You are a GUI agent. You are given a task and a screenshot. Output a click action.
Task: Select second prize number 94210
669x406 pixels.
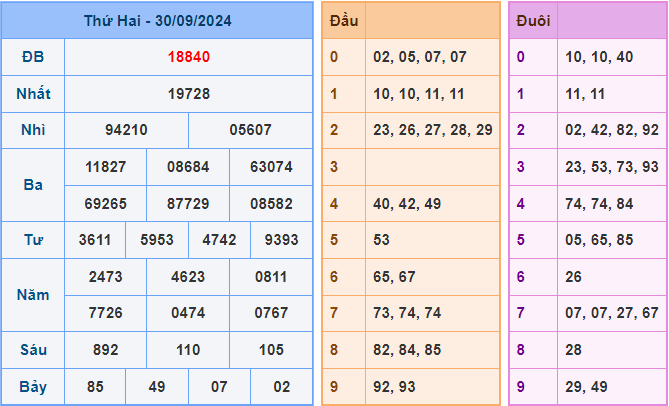126,130
